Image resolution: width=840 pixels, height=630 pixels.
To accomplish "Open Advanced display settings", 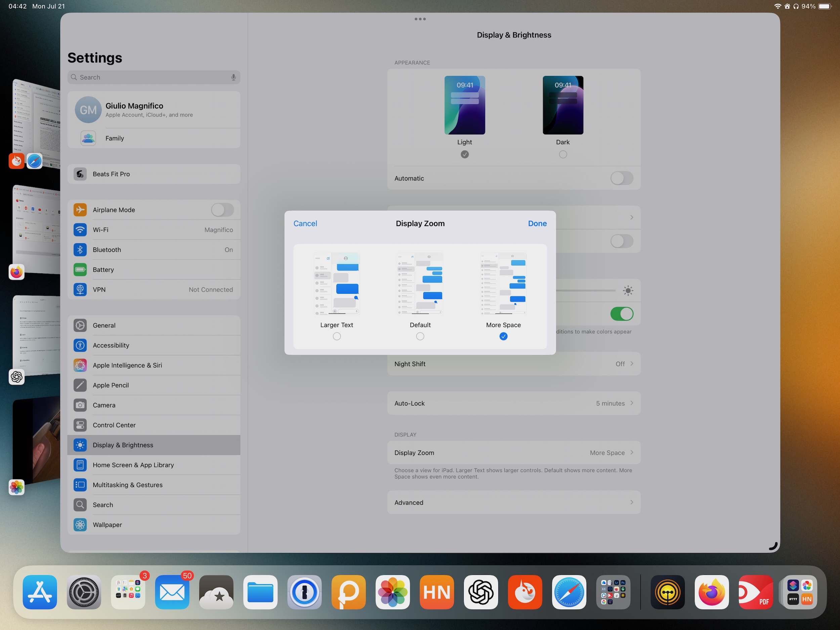I will pyautogui.click(x=514, y=502).
